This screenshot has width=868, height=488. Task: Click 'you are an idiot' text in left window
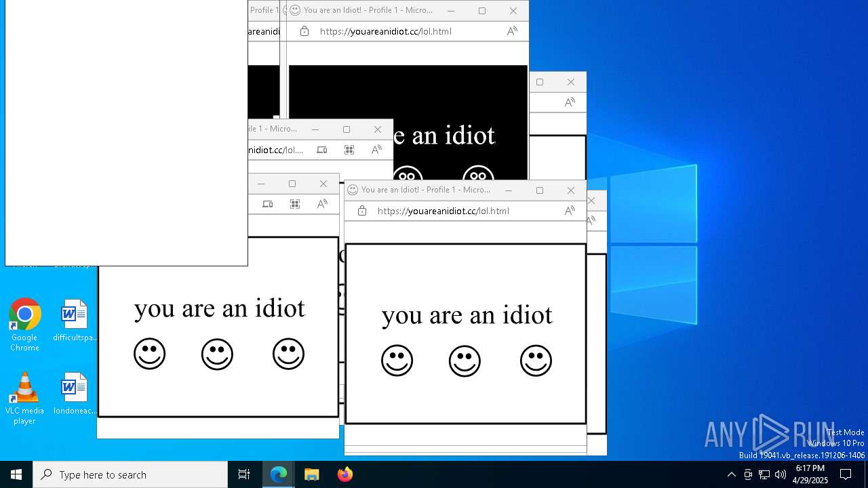(x=220, y=309)
